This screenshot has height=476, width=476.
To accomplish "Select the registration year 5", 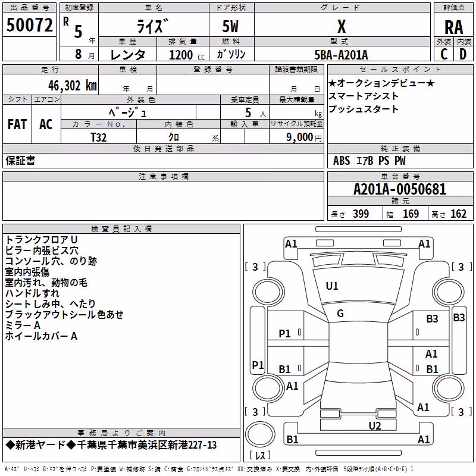I will [x=78, y=32].
